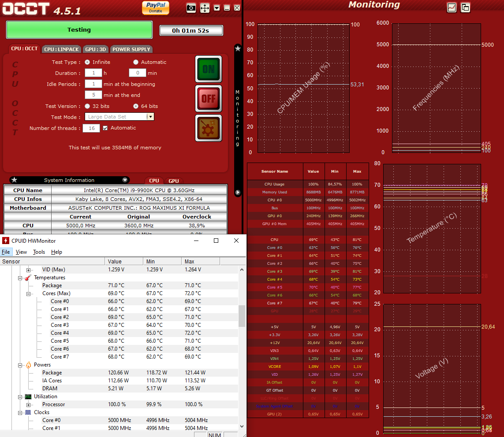The width and height of the screenshot is (504, 437).
Task: Click idle period at the end field
Action: [x=93, y=95]
